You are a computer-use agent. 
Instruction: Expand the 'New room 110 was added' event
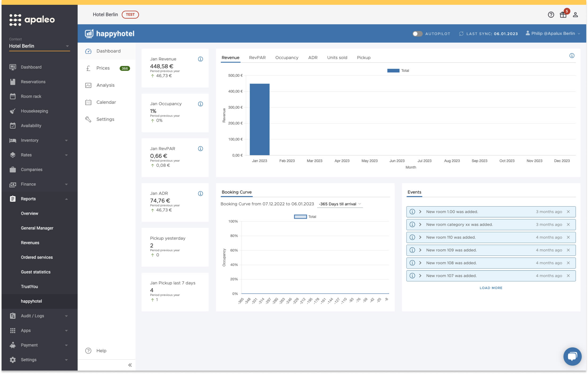pos(420,237)
